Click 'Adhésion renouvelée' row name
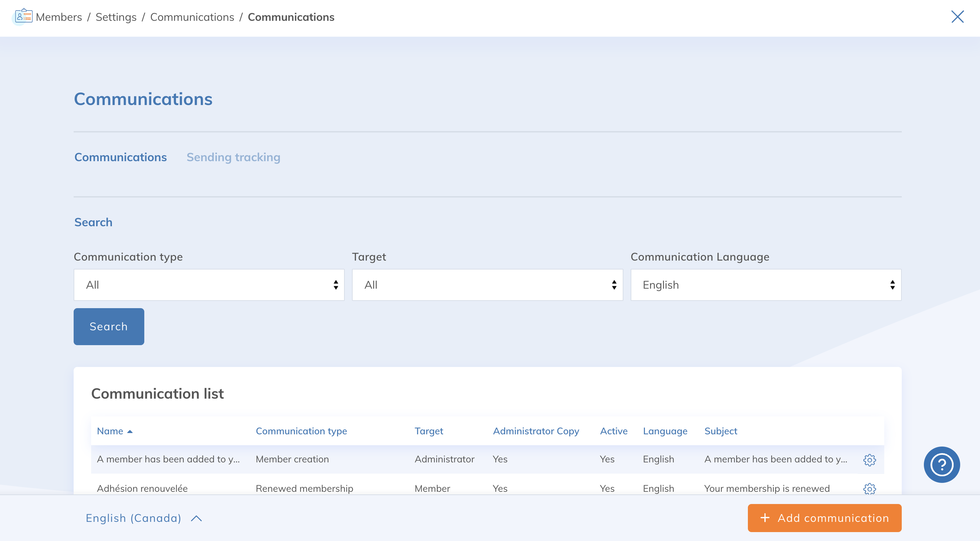 (x=142, y=488)
